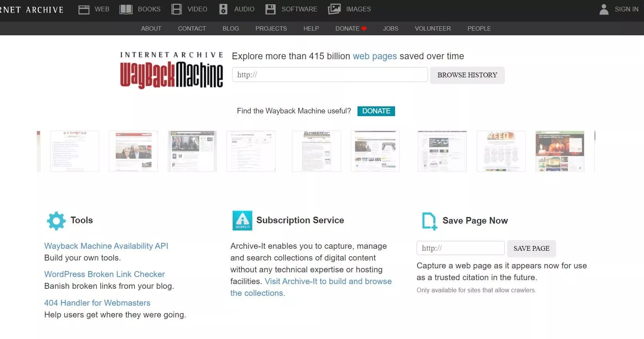Click 'Only available for sites that allow crawlers.'
This screenshot has width=644, height=339.
476,290
